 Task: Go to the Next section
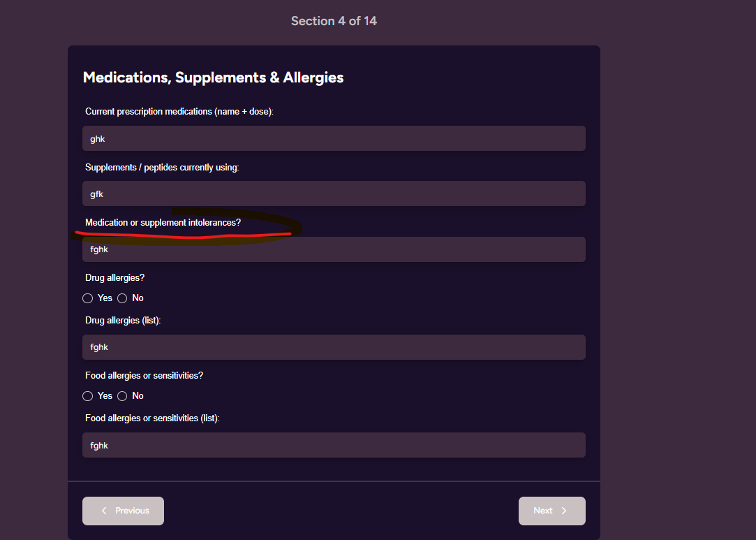[551, 511]
